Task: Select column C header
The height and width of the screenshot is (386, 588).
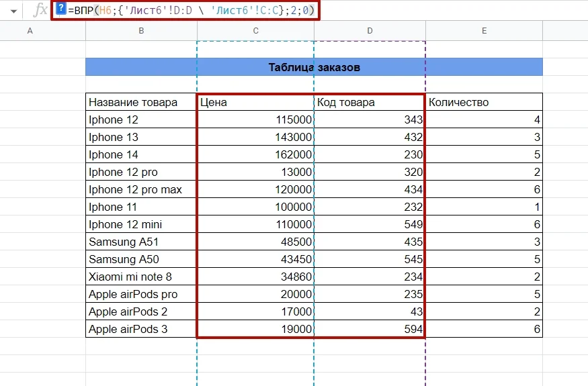Action: 255,31
